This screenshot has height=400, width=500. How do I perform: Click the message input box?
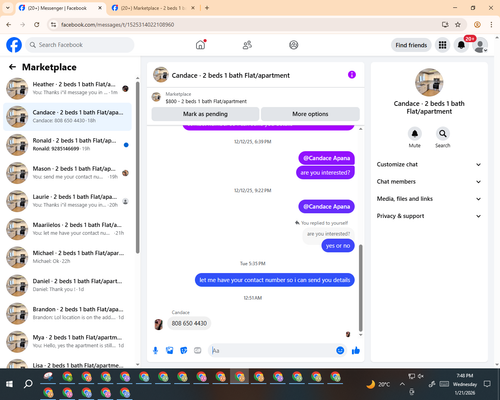click(272, 350)
